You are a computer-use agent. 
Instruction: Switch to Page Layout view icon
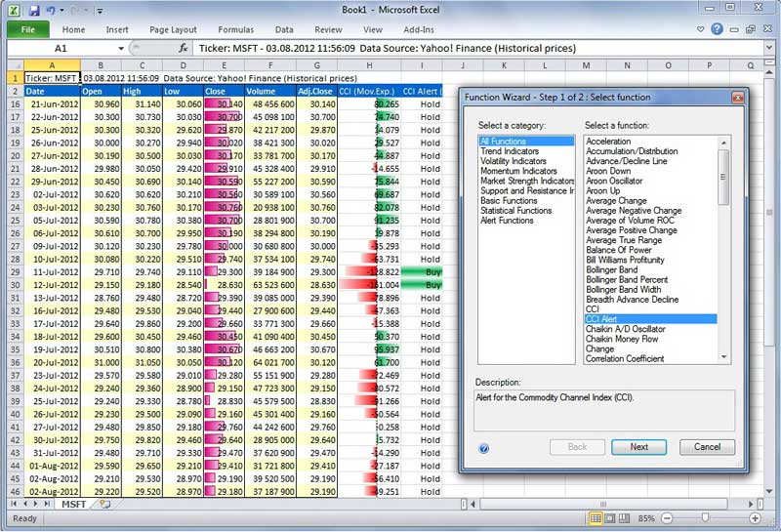point(609,518)
